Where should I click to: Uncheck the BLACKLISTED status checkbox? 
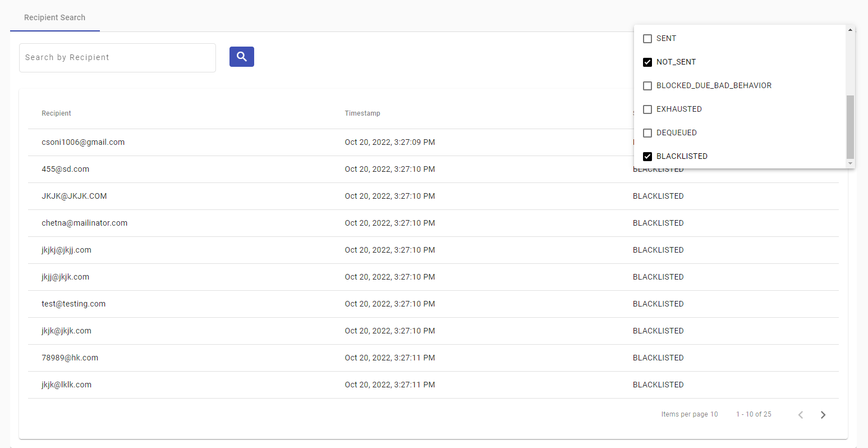(x=647, y=157)
